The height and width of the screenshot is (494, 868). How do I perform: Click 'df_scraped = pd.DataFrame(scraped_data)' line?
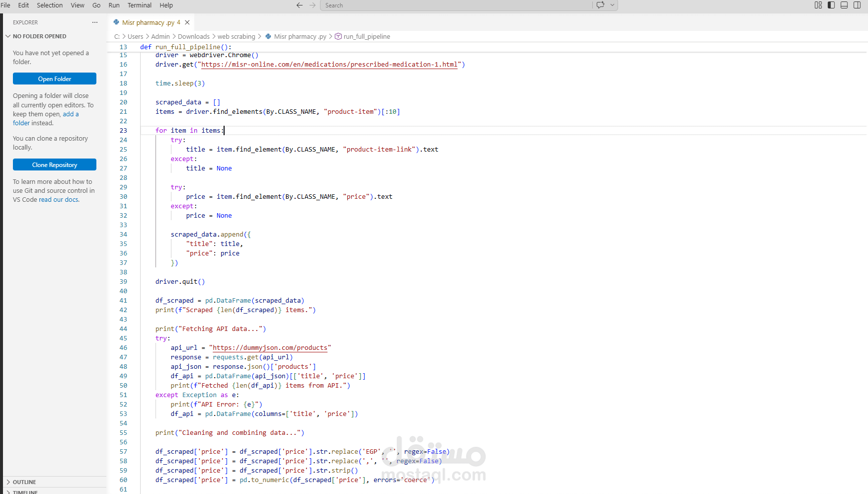pos(230,301)
